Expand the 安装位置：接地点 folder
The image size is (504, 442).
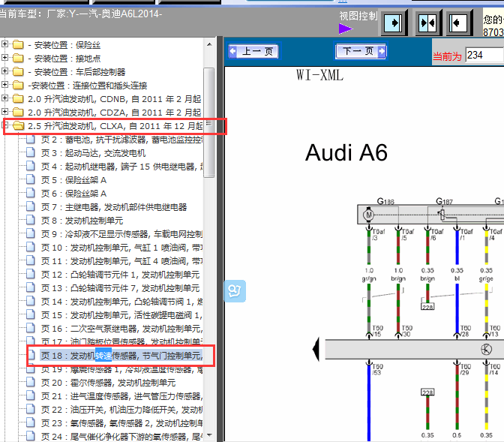pyautogui.click(x=4, y=58)
